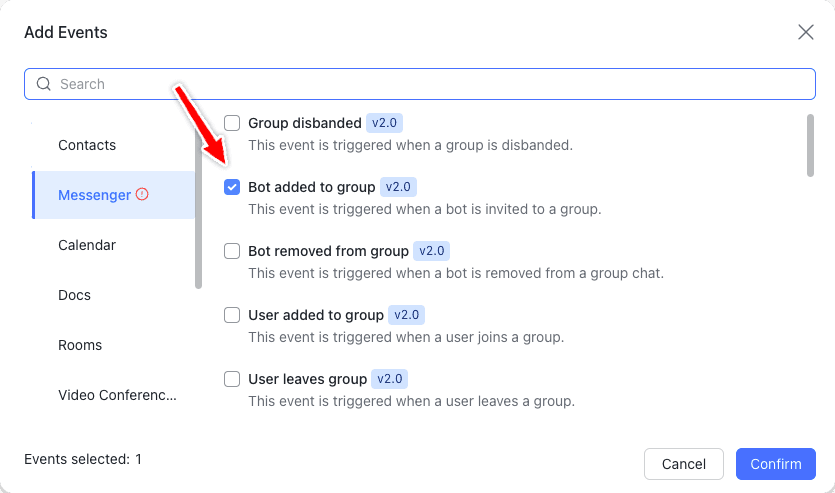
Task: Select the Rooms category
Action: coord(80,345)
